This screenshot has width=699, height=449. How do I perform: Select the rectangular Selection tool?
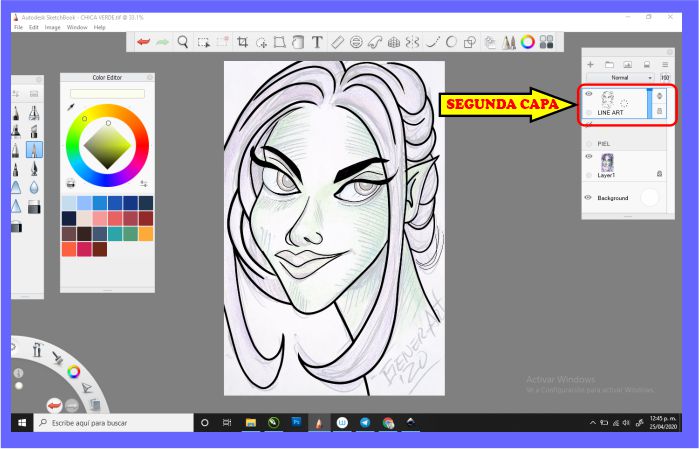[x=204, y=42]
